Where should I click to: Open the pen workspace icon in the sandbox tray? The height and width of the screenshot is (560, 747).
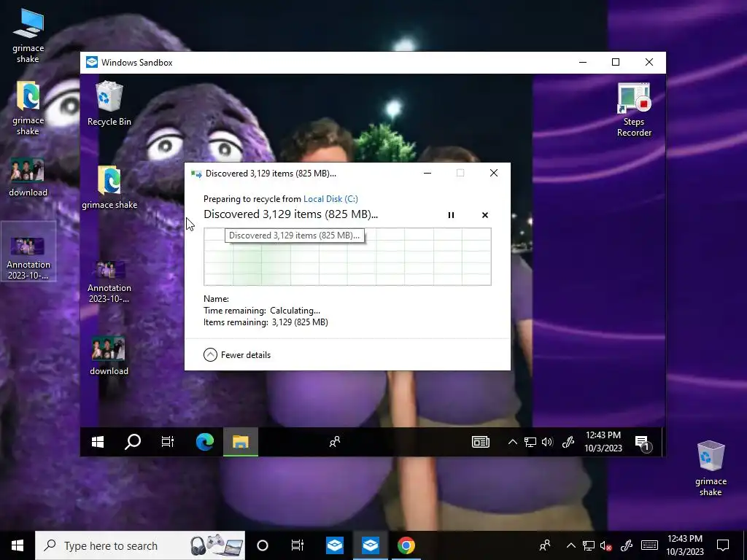[568, 442]
